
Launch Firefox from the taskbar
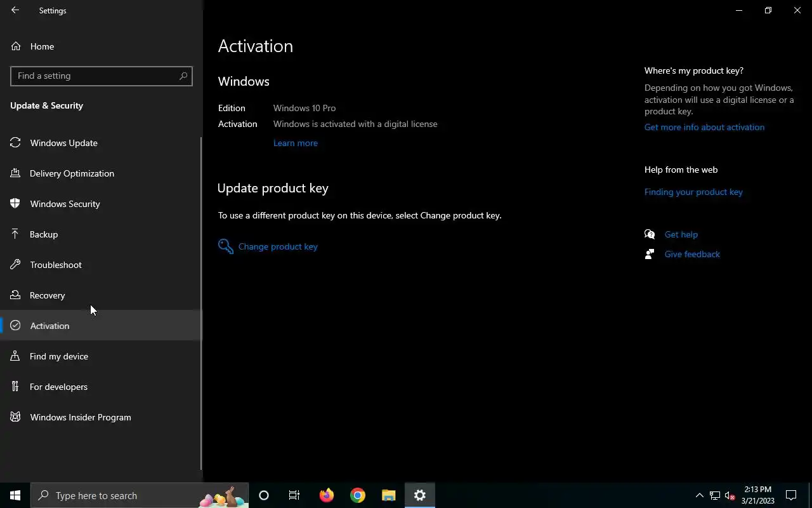(x=327, y=495)
